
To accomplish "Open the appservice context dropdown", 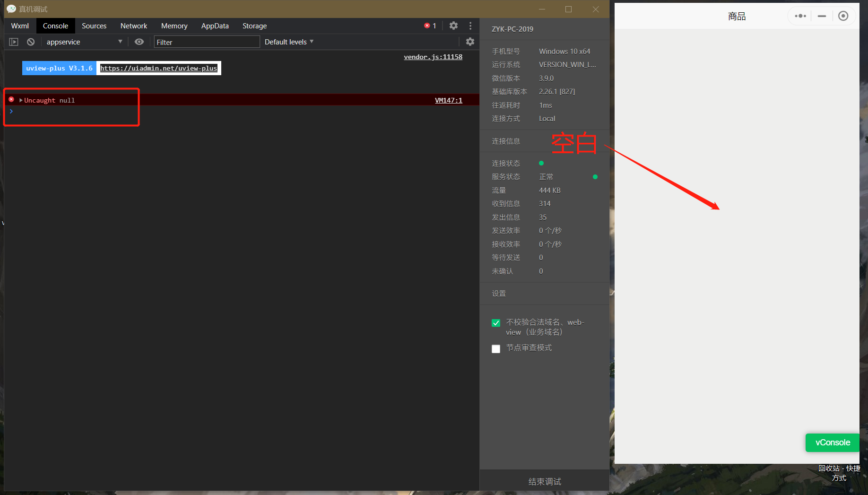I will click(84, 42).
